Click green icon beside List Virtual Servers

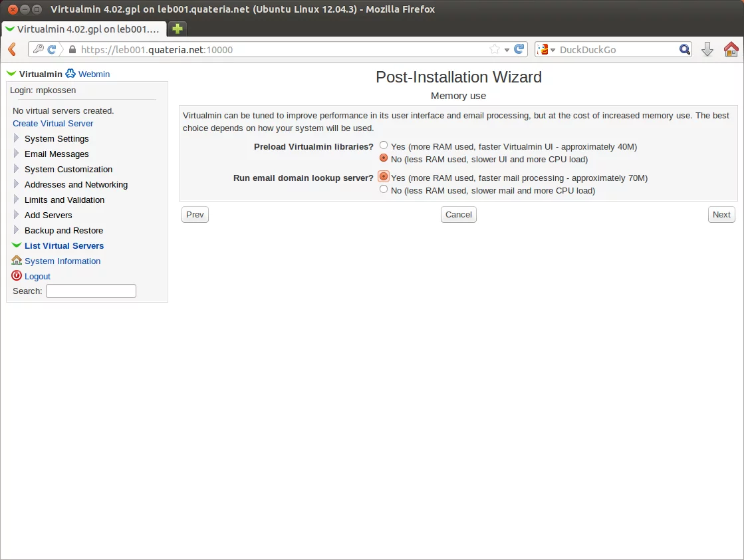point(17,245)
